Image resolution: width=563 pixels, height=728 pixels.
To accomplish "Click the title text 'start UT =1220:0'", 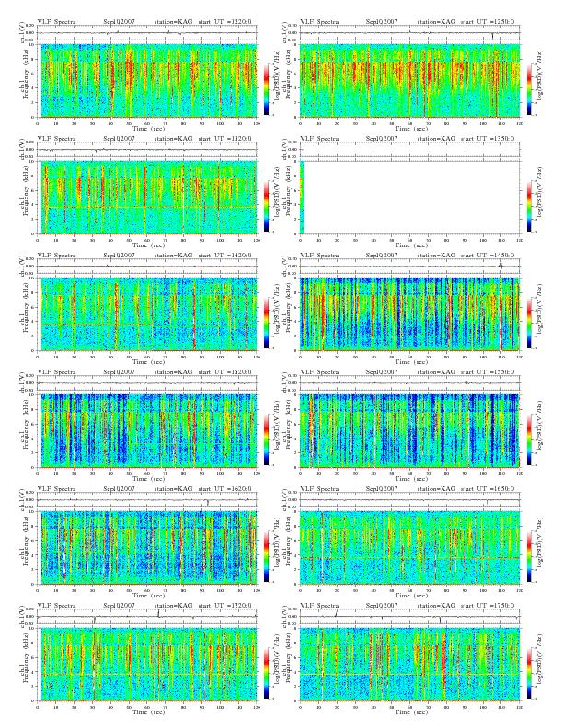I will tap(225, 22).
